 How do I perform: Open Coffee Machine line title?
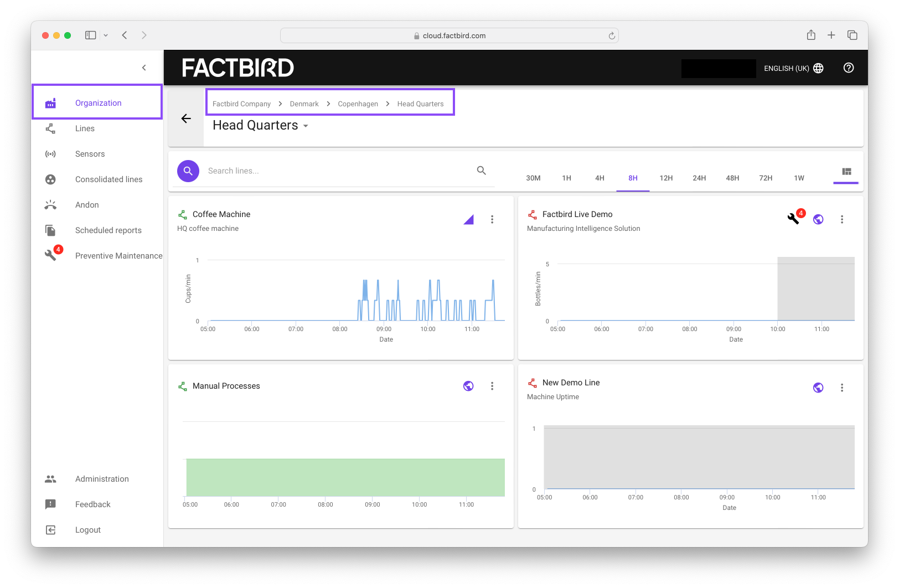tap(221, 214)
